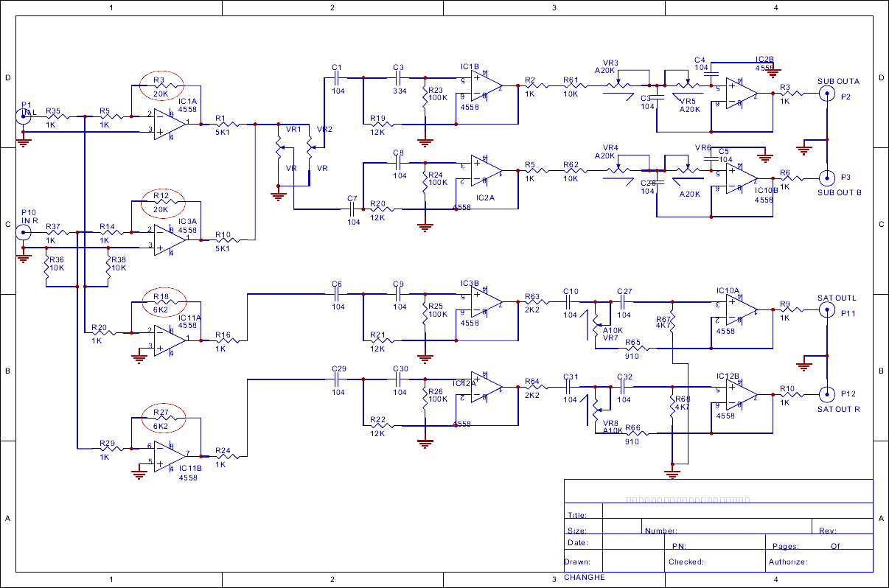This screenshot has height=588, width=889.
Task: Click the P10 IN R connector circle
Action: tap(25, 232)
